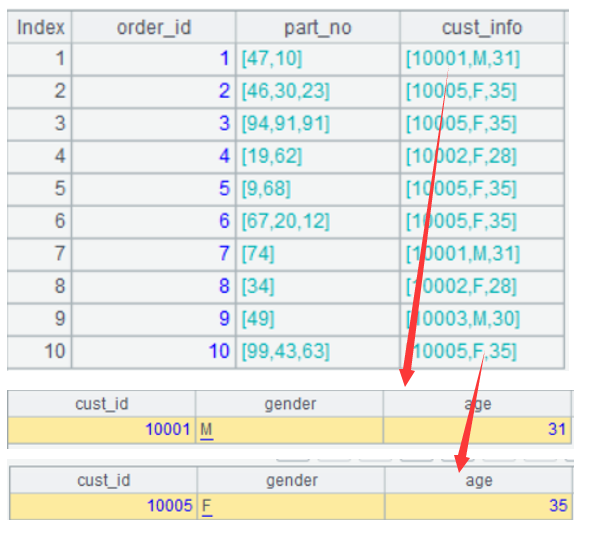This screenshot has height=533, width=602.
Task: Click the part_no column header
Action: (x=317, y=27)
